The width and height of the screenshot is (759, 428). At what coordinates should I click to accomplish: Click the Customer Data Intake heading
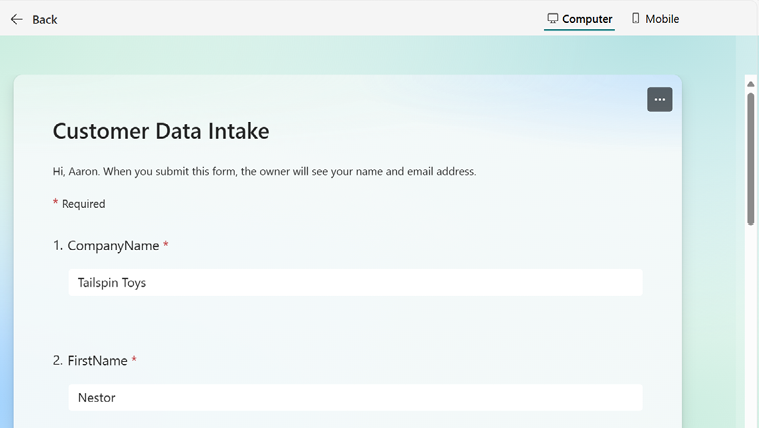[x=160, y=131]
